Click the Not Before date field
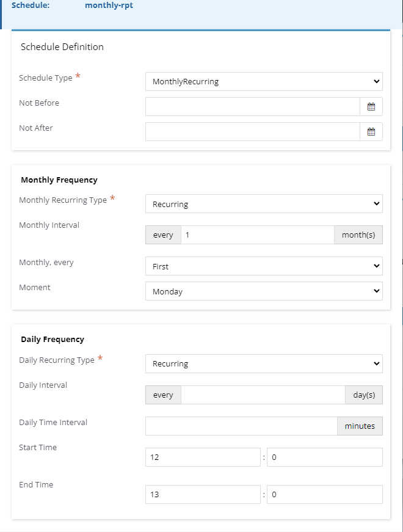403x532 pixels. (x=253, y=106)
